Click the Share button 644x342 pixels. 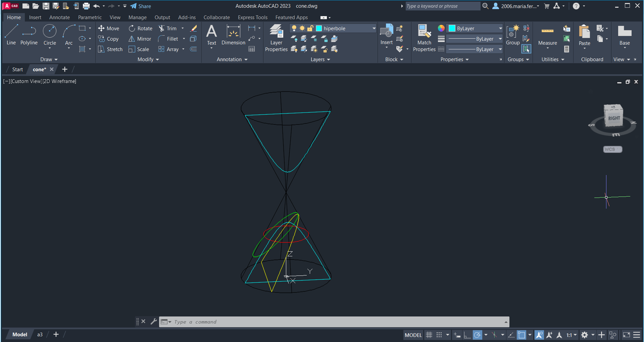click(141, 6)
